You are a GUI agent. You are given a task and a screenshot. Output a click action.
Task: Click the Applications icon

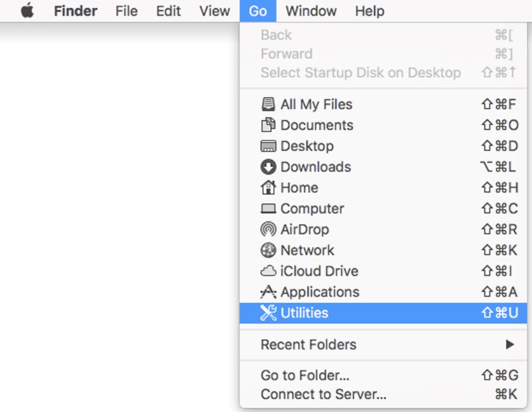click(269, 292)
